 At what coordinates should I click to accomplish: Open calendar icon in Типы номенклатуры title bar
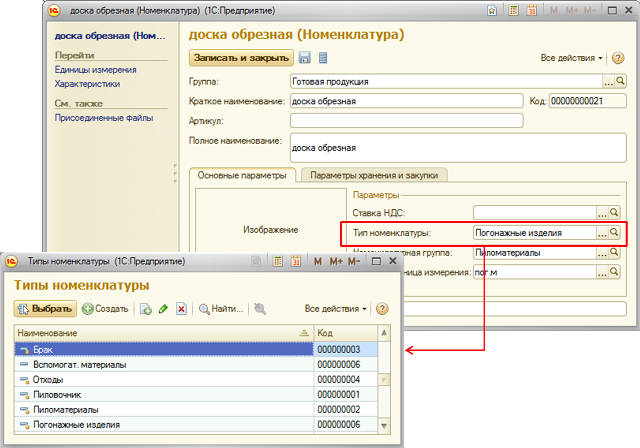pos(296,261)
